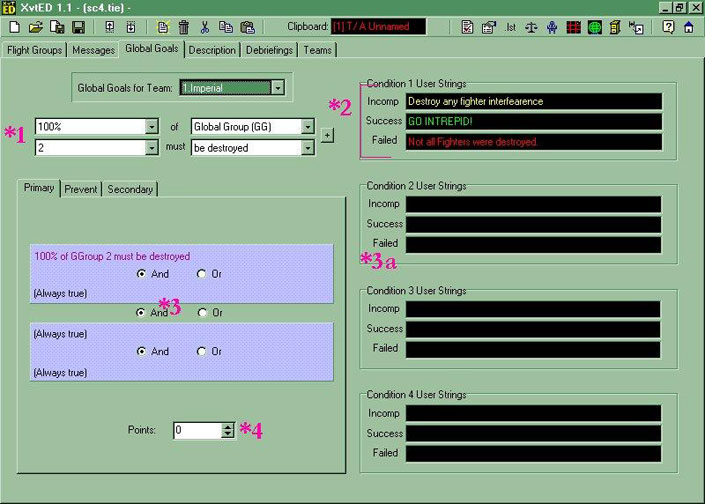Click Condition 4 Success field
This screenshot has width=705, height=504.
[x=533, y=433]
